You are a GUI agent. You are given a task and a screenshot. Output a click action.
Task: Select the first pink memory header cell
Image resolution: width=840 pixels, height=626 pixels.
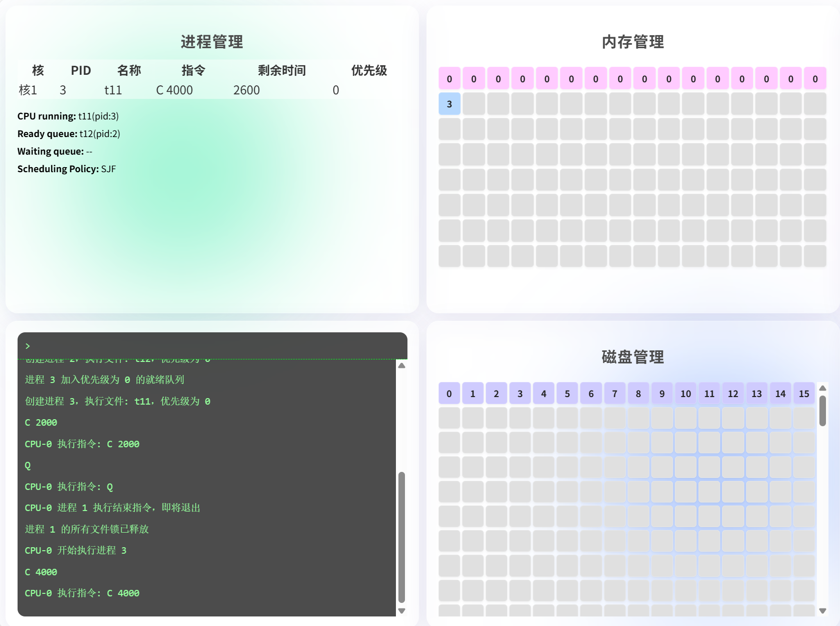pos(449,79)
